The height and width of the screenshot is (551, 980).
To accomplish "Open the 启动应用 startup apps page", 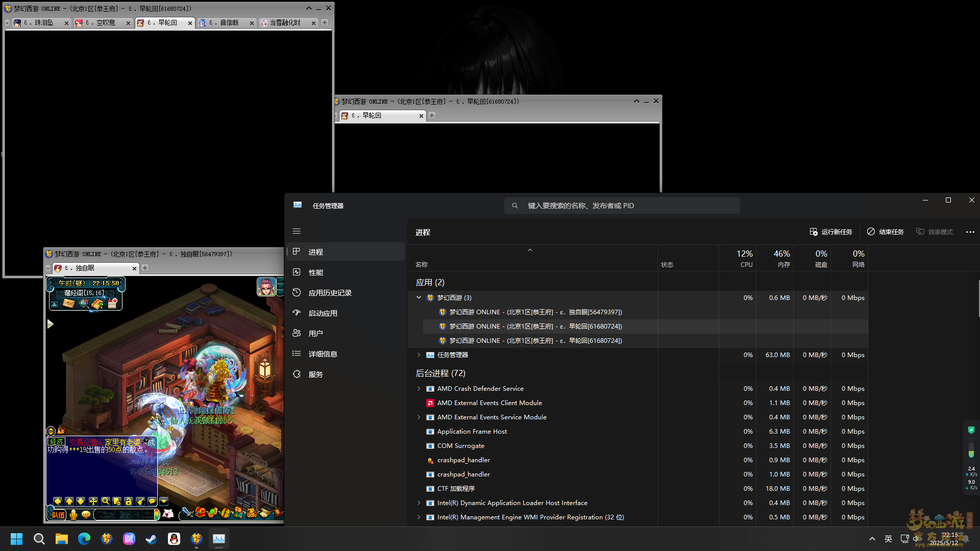I will coord(346,313).
